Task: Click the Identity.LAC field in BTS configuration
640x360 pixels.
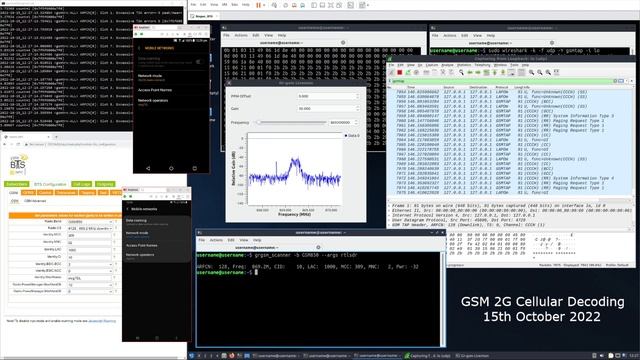Action: point(90,250)
